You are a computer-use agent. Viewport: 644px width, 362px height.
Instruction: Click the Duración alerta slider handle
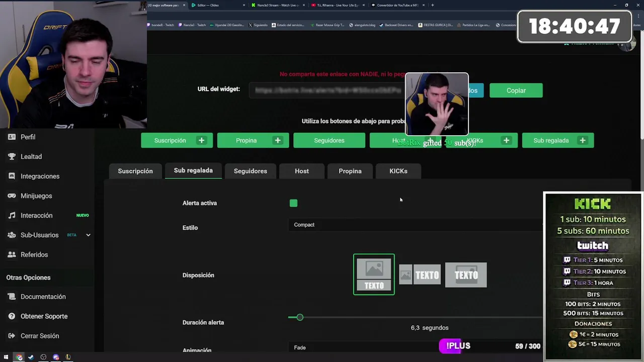tap(300, 317)
